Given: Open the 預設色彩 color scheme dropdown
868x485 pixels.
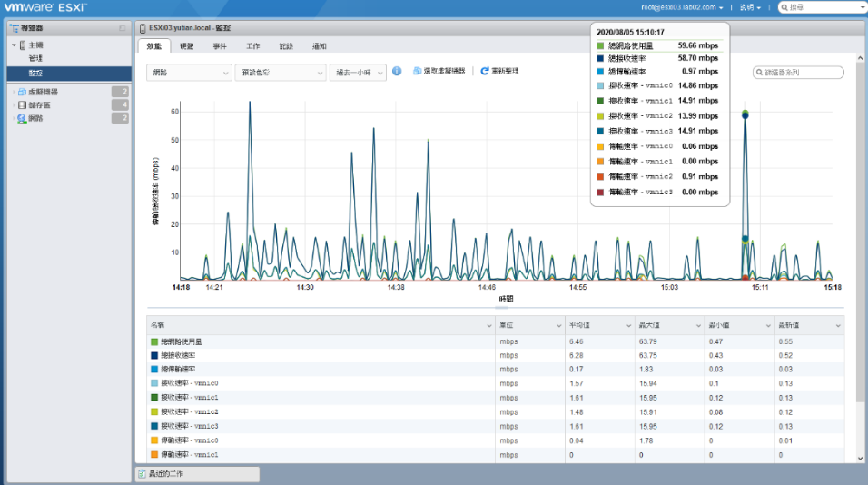Looking at the screenshot, I should coord(281,73).
